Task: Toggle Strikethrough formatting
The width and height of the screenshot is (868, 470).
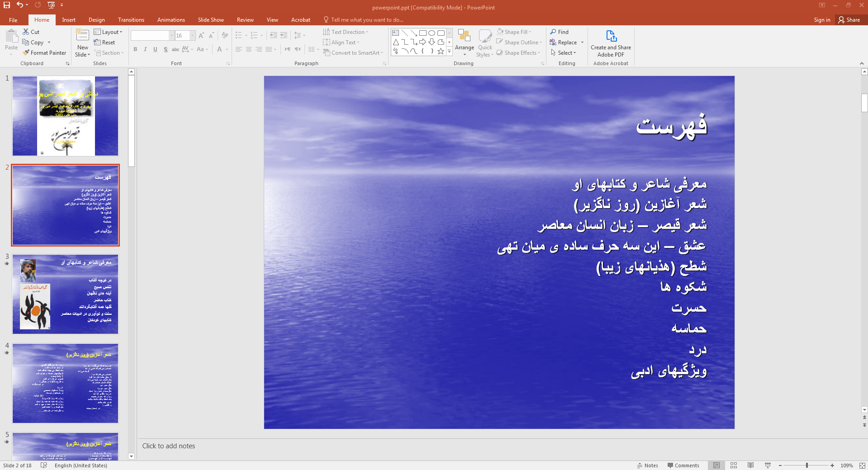Action: click(175, 49)
